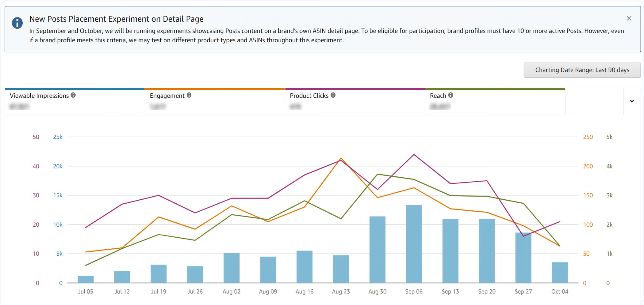
Task: Click the Aug 02 impressions bar
Action: 232,268
